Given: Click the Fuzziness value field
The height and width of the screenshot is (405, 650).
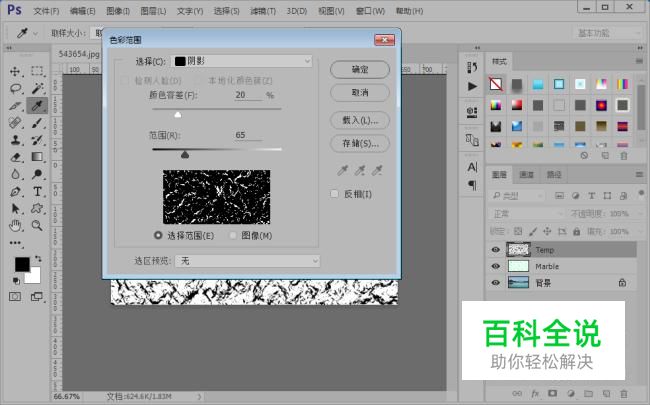Looking at the screenshot, I should (248, 95).
